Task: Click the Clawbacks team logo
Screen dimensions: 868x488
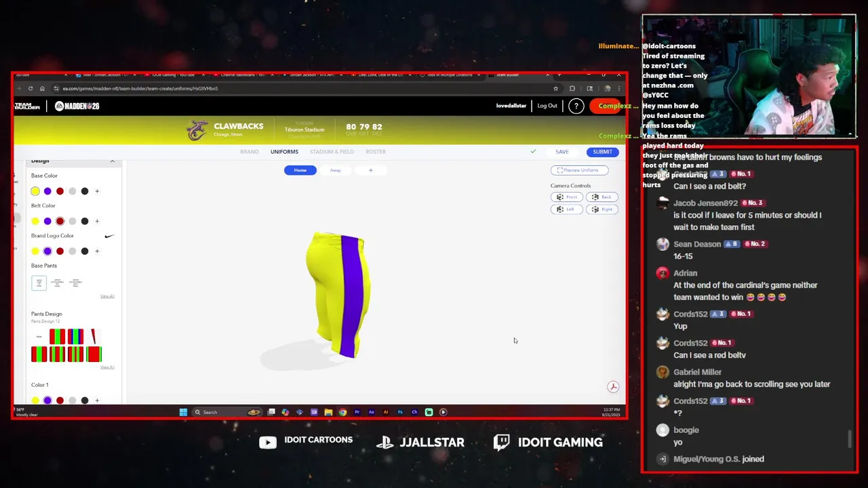Action: (x=197, y=130)
